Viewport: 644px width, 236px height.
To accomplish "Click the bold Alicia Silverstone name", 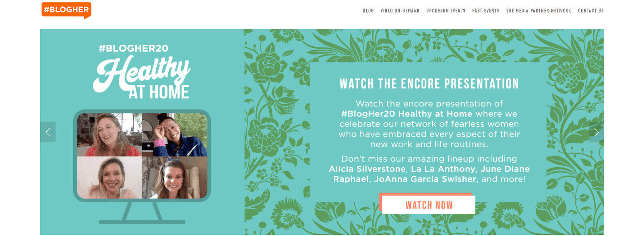I will (x=367, y=169).
